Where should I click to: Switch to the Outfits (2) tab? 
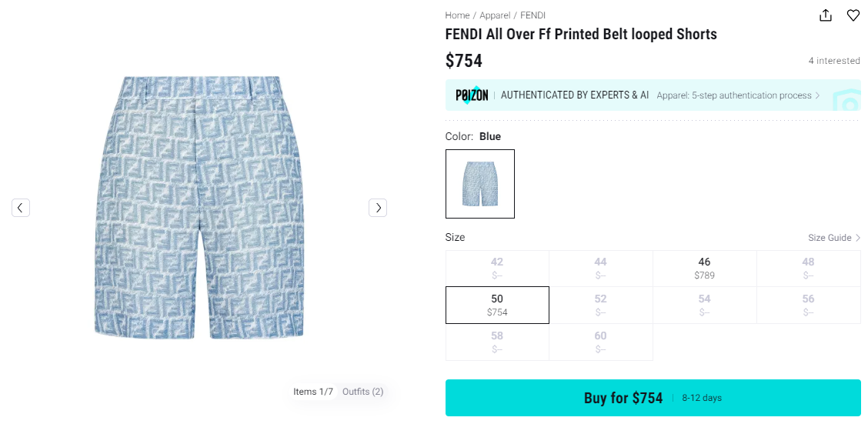[362, 392]
